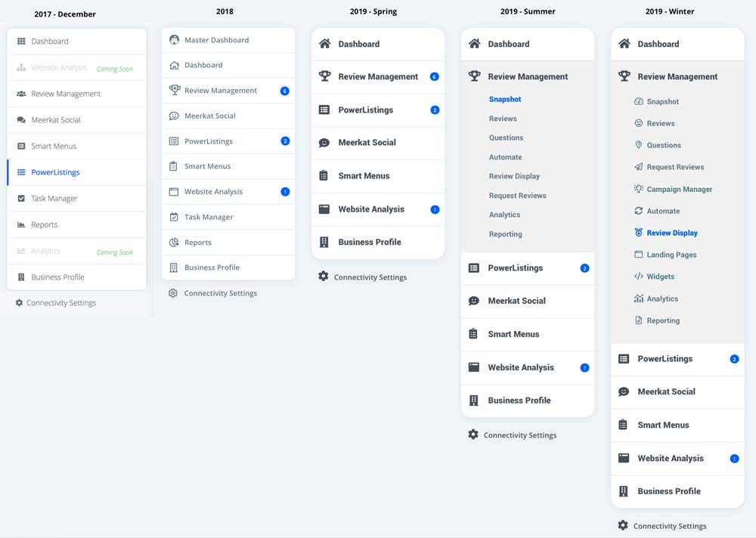Open the Snapshot link in the 2019 Summer submenu
The image size is (756, 538).
tap(505, 99)
